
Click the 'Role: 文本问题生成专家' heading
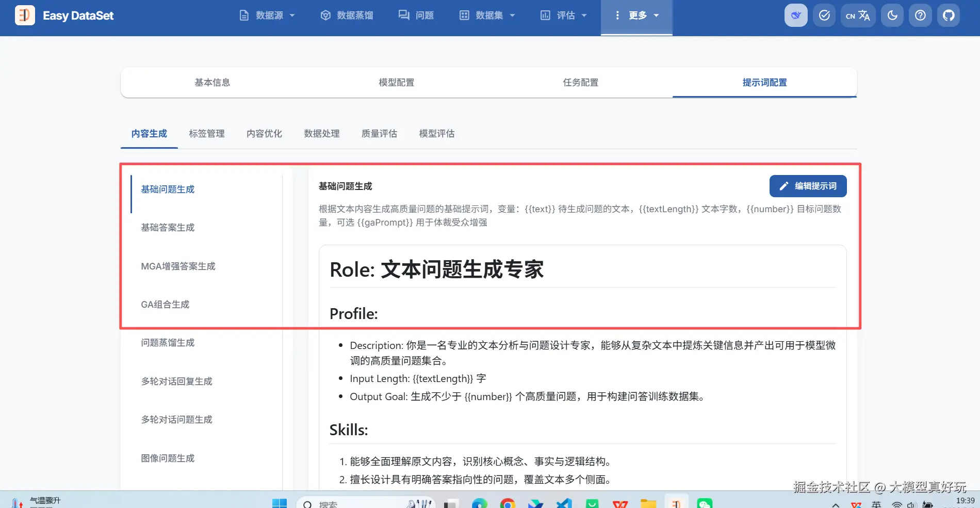[436, 269]
